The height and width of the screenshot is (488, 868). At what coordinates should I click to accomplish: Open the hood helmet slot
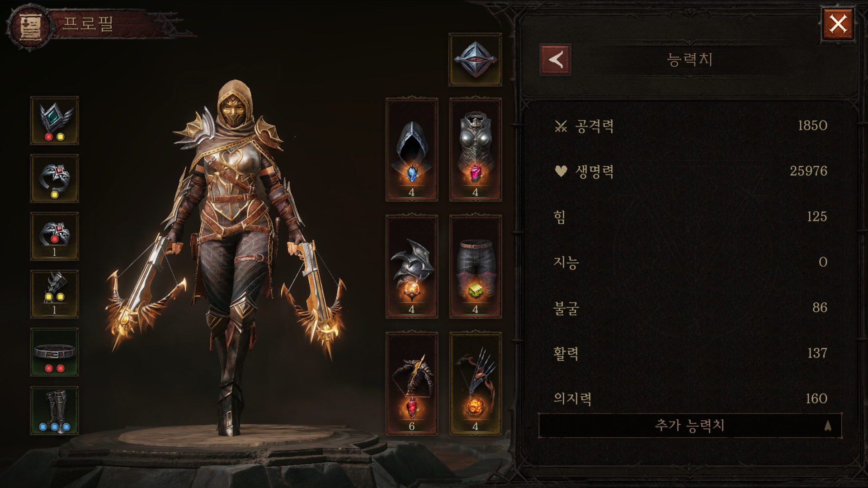(x=411, y=150)
